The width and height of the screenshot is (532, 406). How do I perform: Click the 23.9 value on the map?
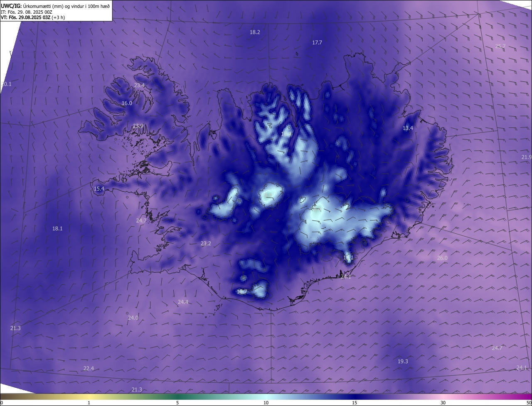tap(138, 126)
